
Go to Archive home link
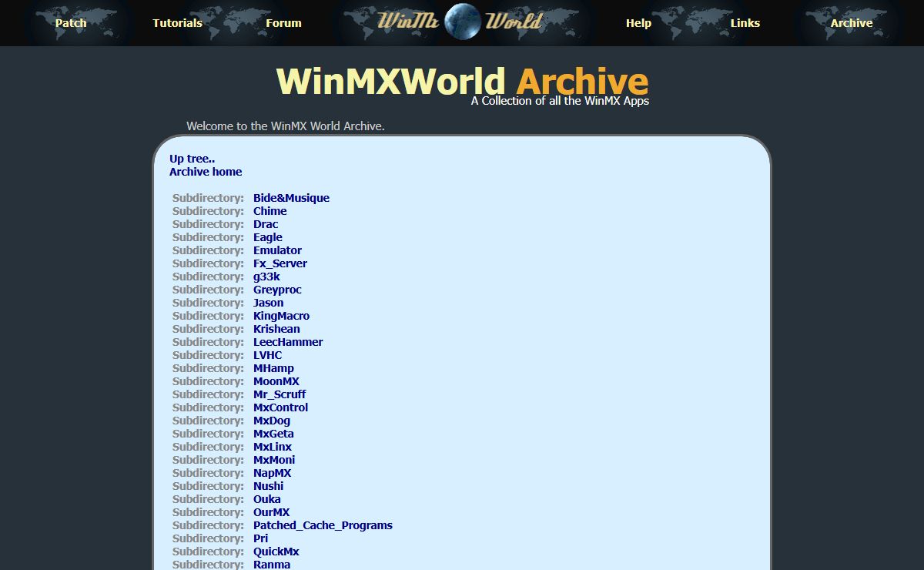[206, 172]
